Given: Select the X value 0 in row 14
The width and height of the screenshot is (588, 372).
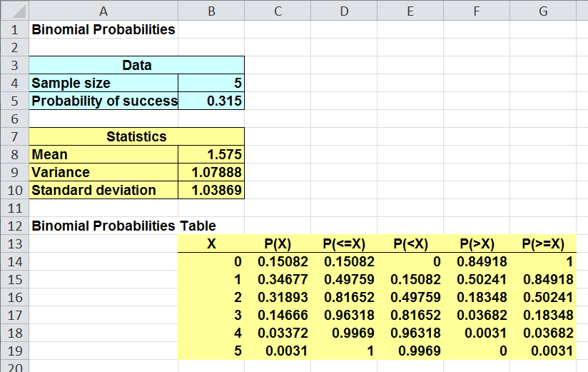Looking at the screenshot, I should pyautogui.click(x=211, y=261).
